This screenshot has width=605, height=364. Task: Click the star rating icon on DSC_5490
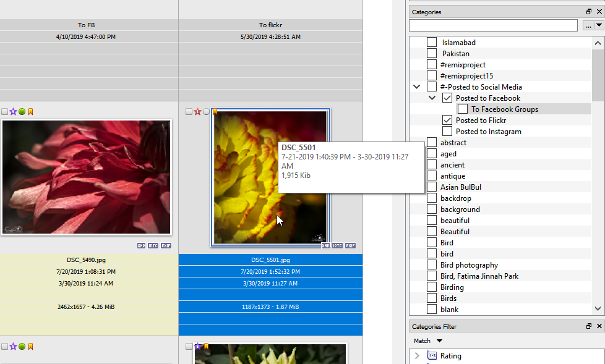(13, 112)
